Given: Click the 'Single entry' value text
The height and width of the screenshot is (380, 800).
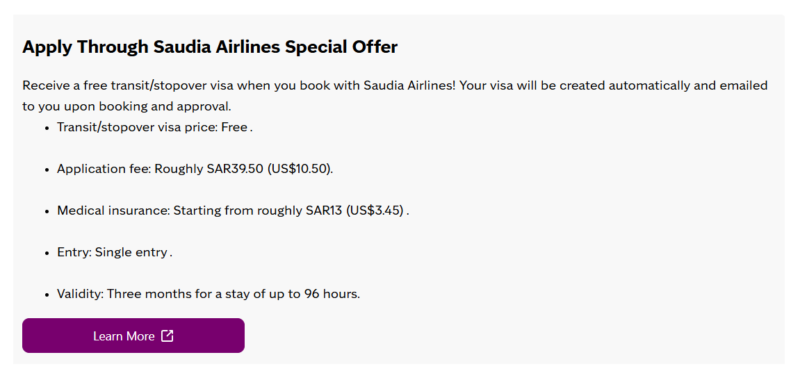Looking at the screenshot, I should (131, 252).
